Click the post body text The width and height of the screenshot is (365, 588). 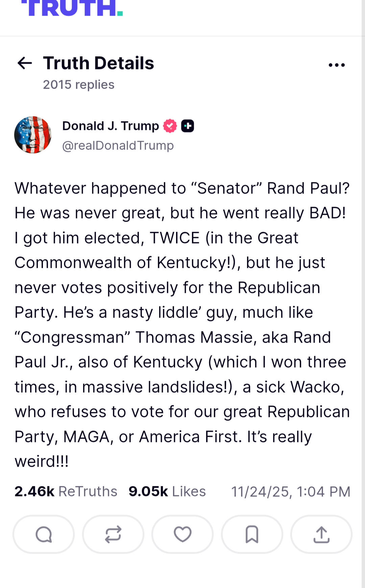click(x=182, y=325)
